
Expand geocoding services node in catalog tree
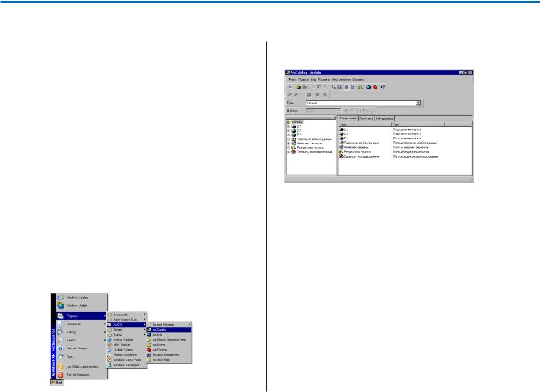[x=289, y=151]
